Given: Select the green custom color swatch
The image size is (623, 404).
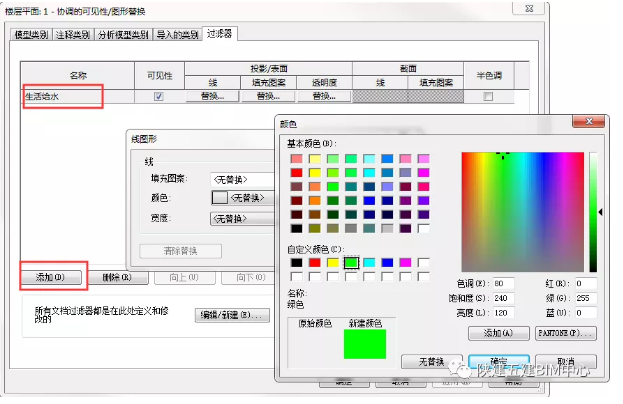Looking at the screenshot, I should coord(351,263).
